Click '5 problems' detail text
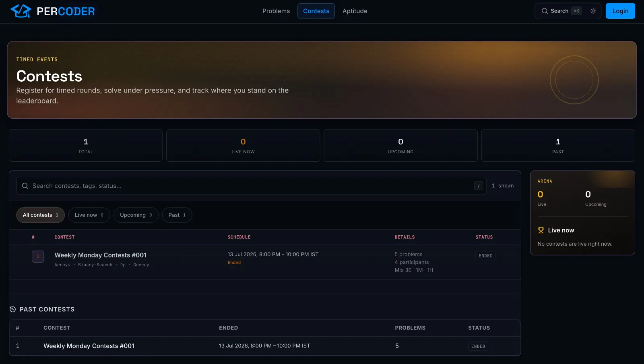Viewport: 644px width, 364px height. coord(409,255)
